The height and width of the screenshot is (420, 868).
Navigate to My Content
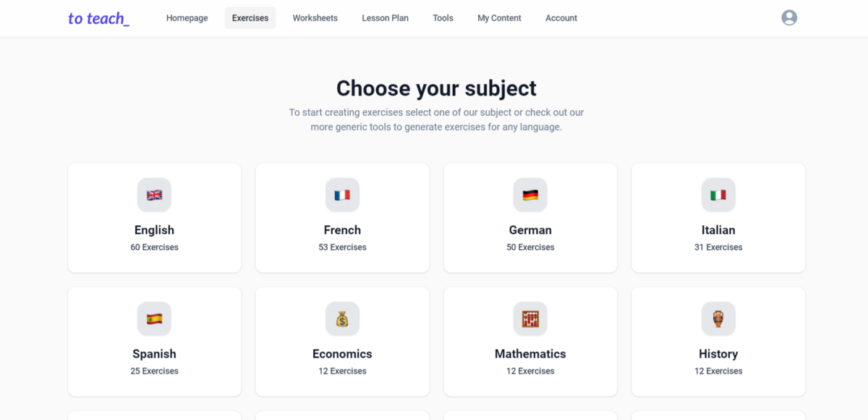coord(499,18)
